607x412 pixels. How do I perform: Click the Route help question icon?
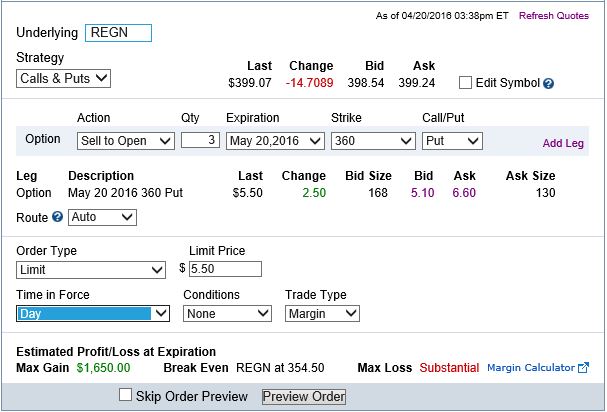click(57, 217)
